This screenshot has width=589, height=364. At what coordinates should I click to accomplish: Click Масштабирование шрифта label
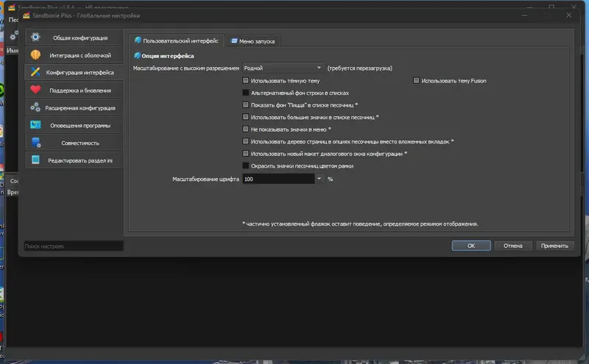(x=205, y=179)
